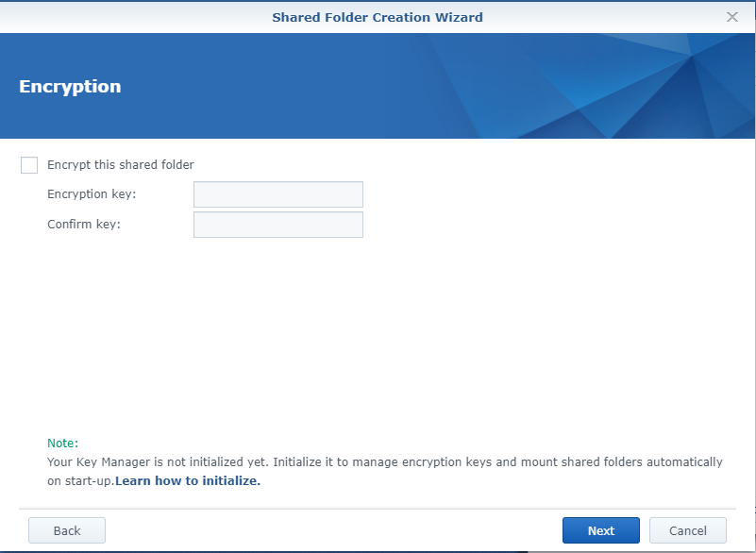Go back with the Back button
The width and height of the screenshot is (756, 553).
(67, 530)
